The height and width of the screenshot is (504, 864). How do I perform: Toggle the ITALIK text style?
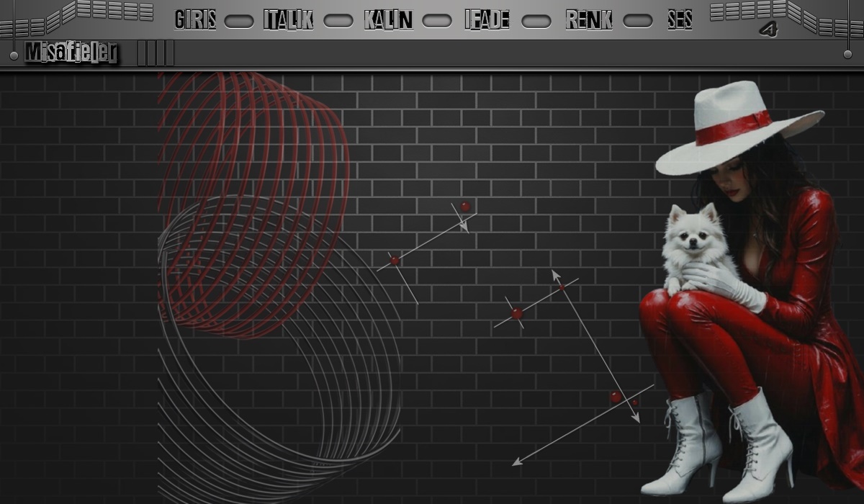click(288, 20)
